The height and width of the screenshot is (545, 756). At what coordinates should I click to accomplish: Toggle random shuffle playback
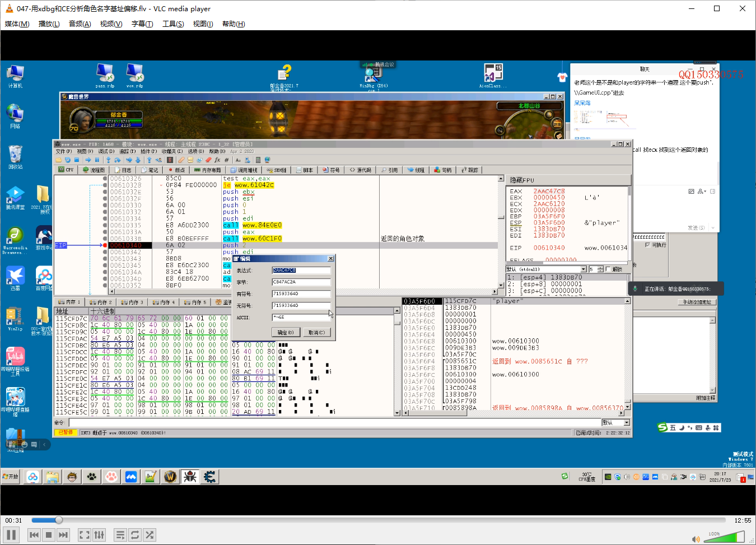tap(150, 535)
